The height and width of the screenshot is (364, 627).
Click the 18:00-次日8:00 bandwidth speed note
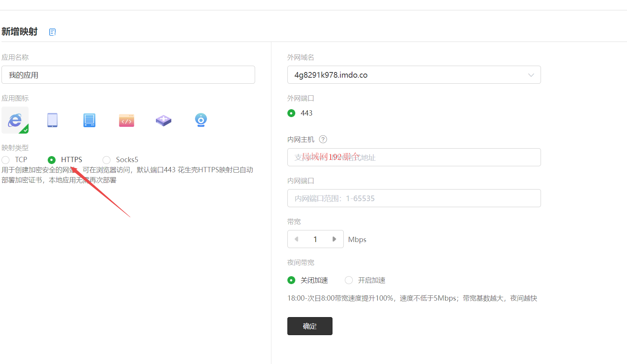point(412,298)
